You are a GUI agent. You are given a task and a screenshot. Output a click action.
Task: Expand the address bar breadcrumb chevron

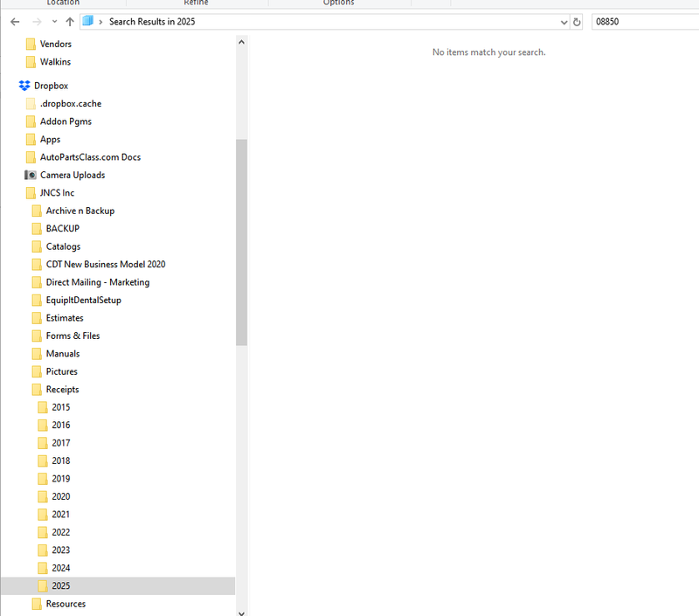click(100, 22)
